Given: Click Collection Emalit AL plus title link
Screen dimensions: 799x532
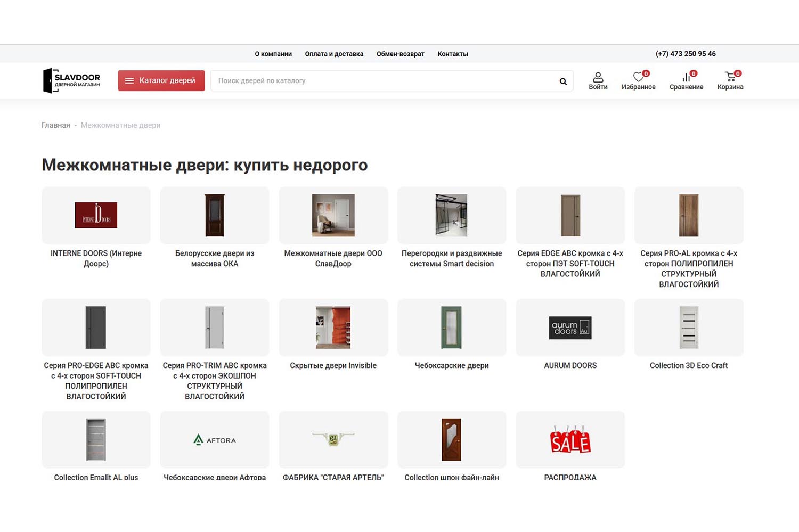Looking at the screenshot, I should (96, 477).
